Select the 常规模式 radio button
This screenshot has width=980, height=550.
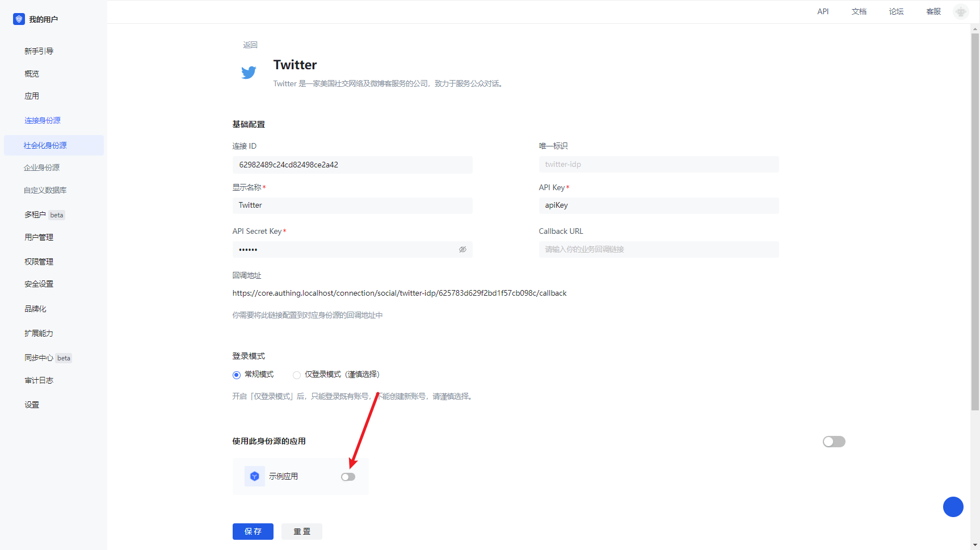pyautogui.click(x=237, y=375)
